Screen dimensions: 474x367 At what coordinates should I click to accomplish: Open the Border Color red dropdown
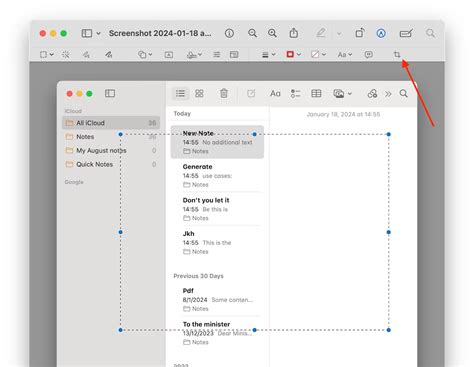pyautogui.click(x=293, y=54)
